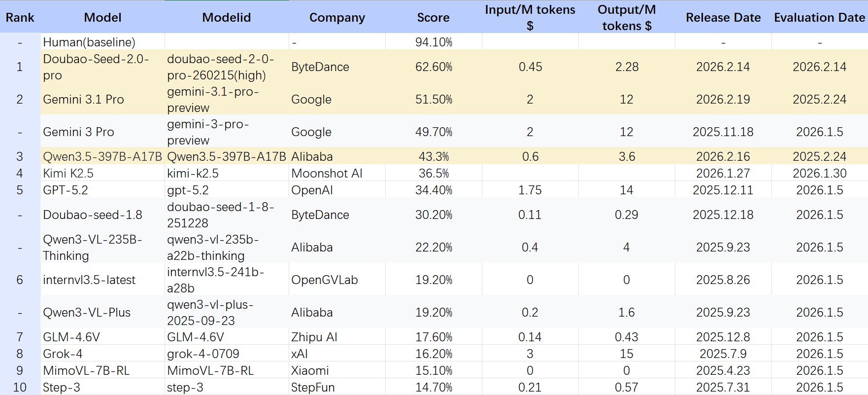Select the Input/M tokens $ header

tap(530, 18)
